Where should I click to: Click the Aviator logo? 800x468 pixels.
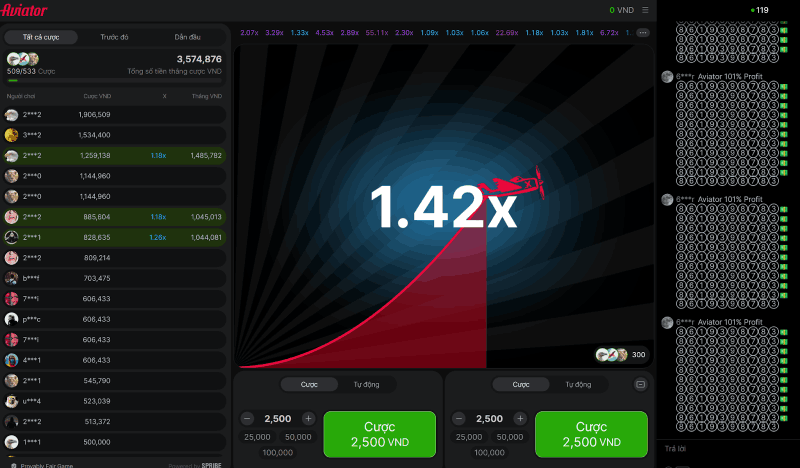tap(24, 10)
